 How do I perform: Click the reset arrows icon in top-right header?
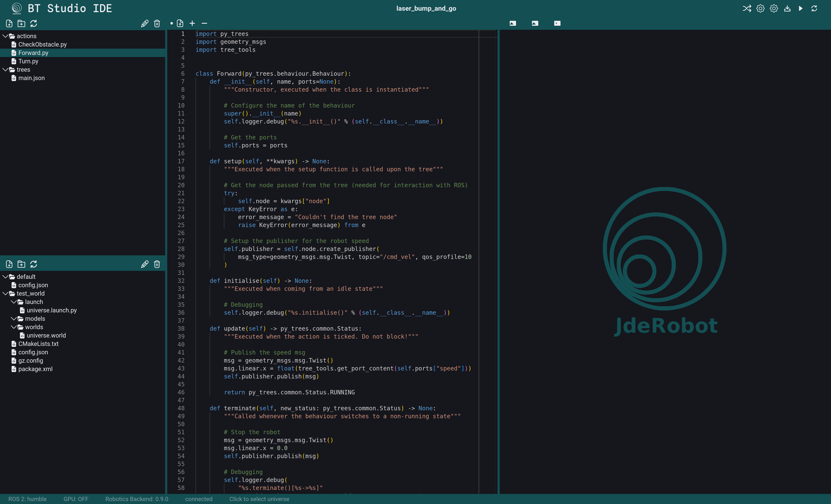coord(814,8)
